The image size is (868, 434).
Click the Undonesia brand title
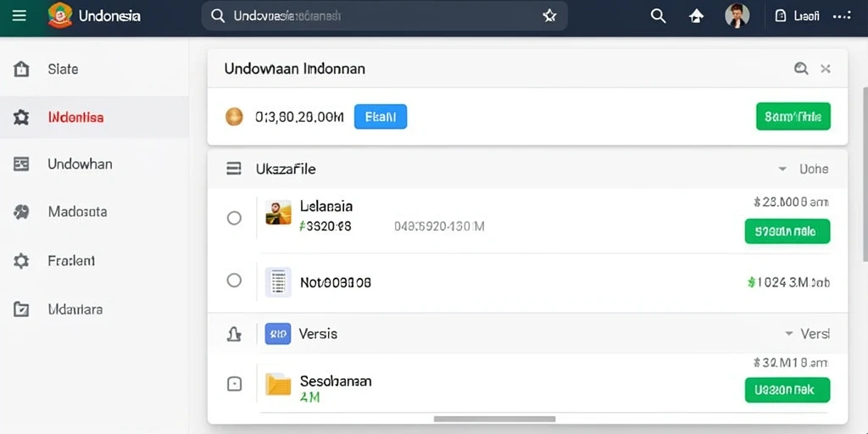coord(109,16)
